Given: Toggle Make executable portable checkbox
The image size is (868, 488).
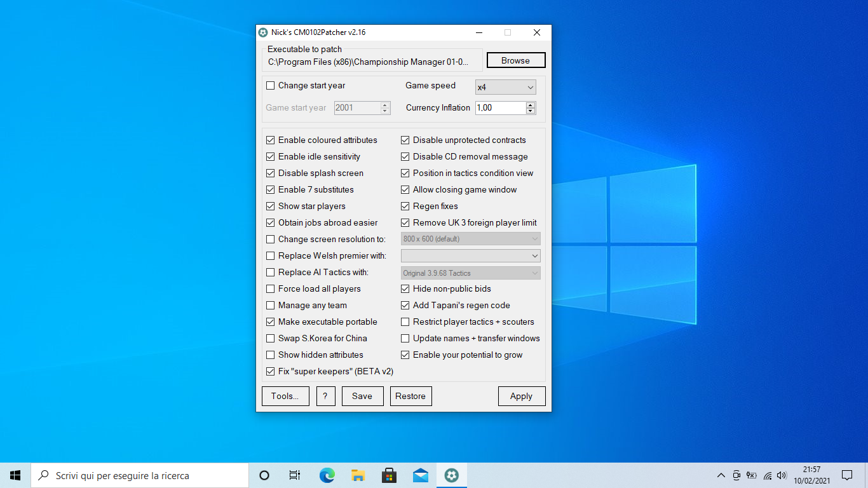Looking at the screenshot, I should coord(271,322).
